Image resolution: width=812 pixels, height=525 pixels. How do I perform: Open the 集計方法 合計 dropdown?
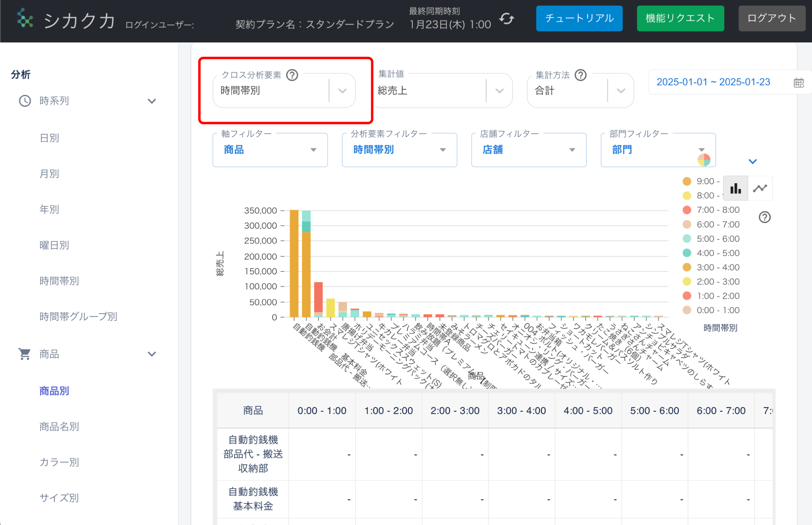point(580,91)
